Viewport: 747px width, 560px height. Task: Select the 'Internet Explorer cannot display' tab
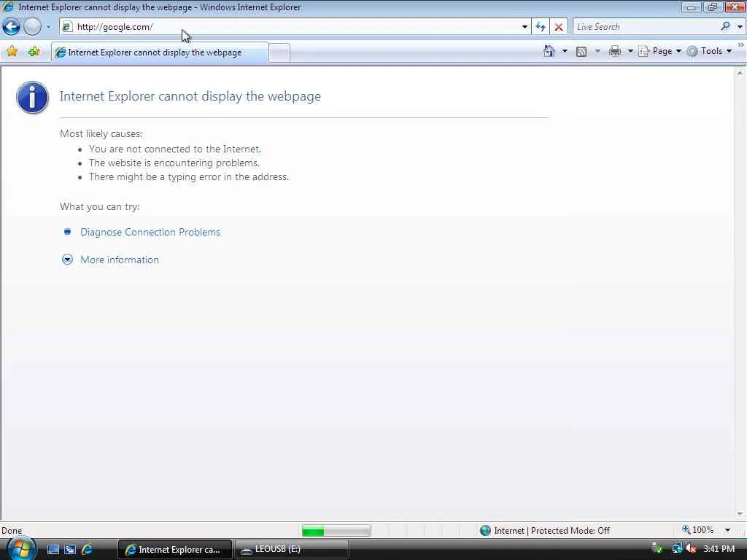coord(160,52)
